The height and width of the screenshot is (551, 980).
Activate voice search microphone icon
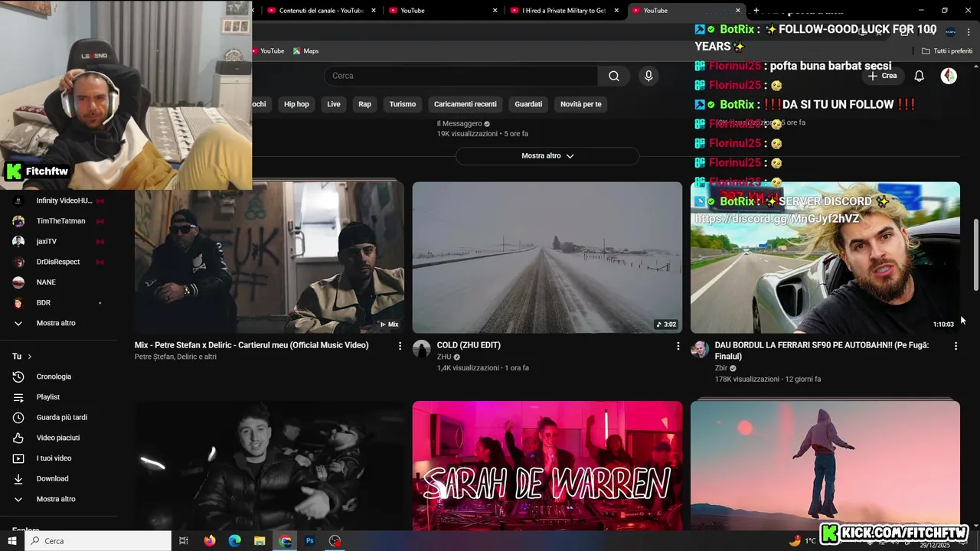(x=648, y=76)
